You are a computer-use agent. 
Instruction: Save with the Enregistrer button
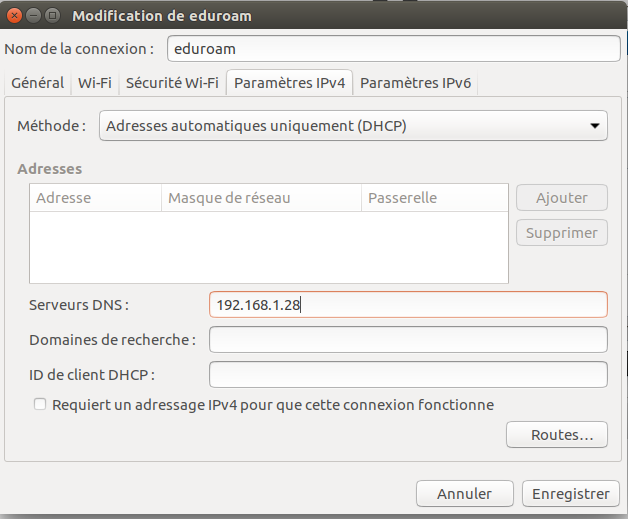pos(570,493)
